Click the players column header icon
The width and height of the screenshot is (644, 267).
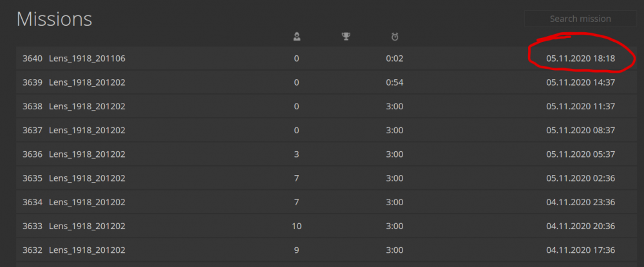coord(296,37)
